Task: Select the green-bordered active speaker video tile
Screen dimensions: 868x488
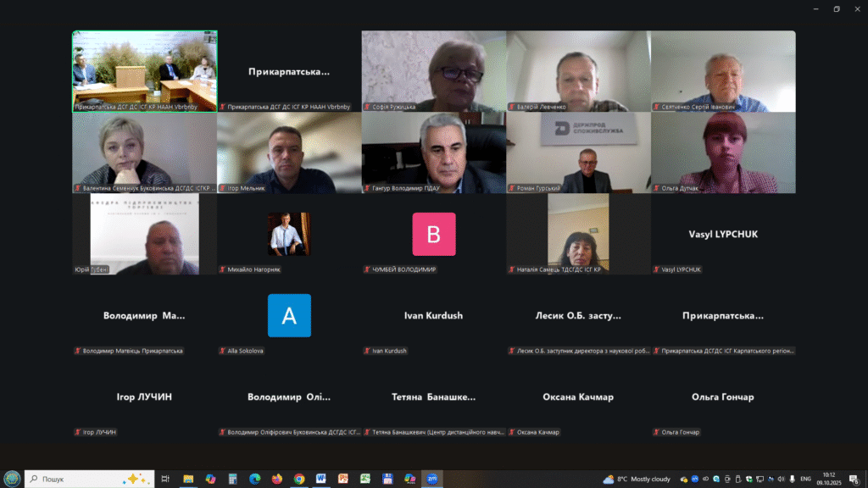Action: click(x=144, y=71)
